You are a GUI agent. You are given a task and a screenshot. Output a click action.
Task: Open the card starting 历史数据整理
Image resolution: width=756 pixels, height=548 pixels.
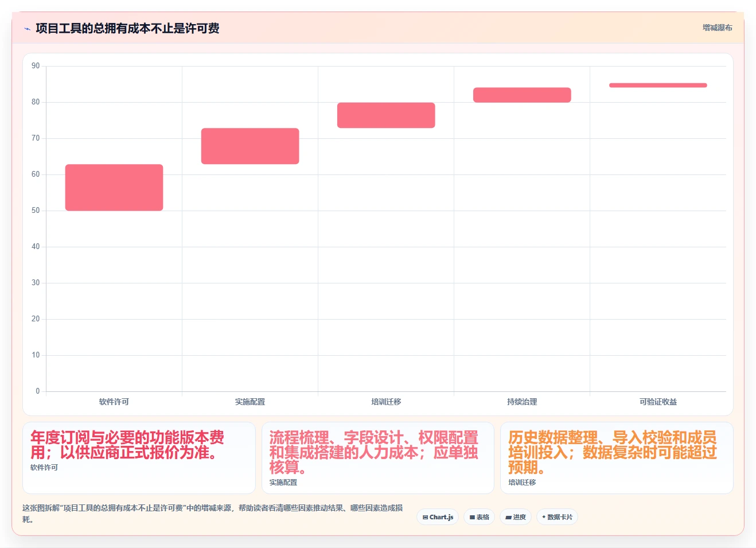pyautogui.click(x=617, y=458)
